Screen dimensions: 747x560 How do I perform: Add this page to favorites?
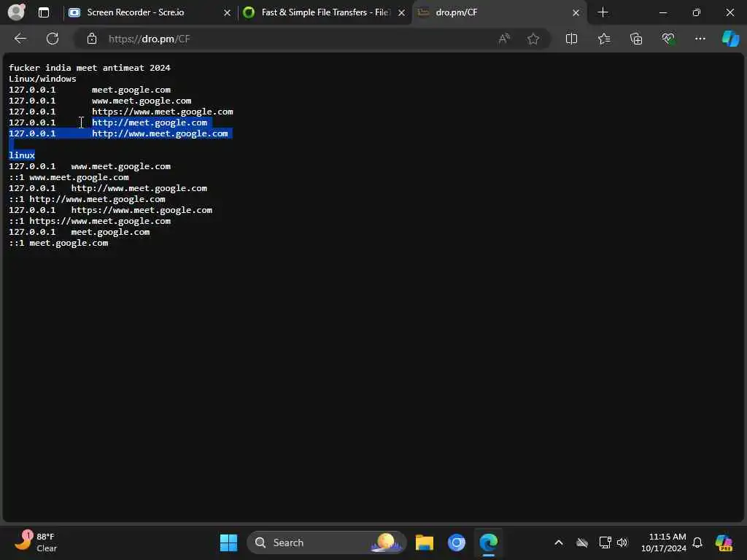pyautogui.click(x=533, y=39)
